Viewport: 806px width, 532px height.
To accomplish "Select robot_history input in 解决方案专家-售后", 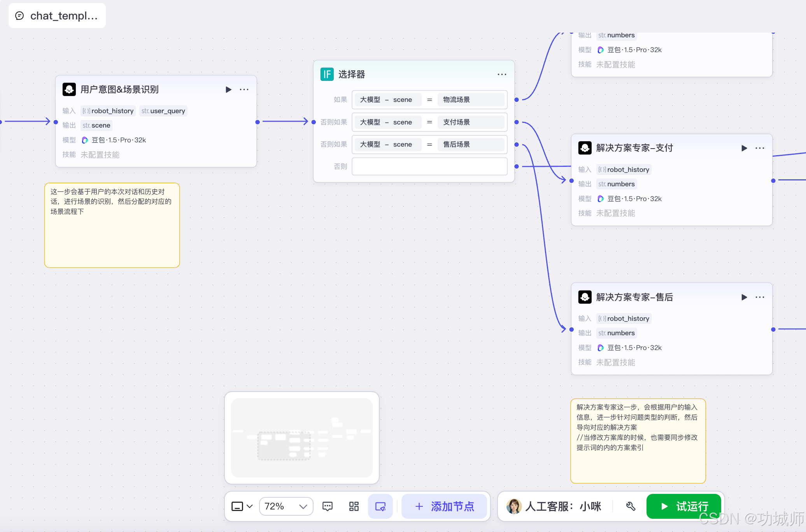I will tap(624, 318).
